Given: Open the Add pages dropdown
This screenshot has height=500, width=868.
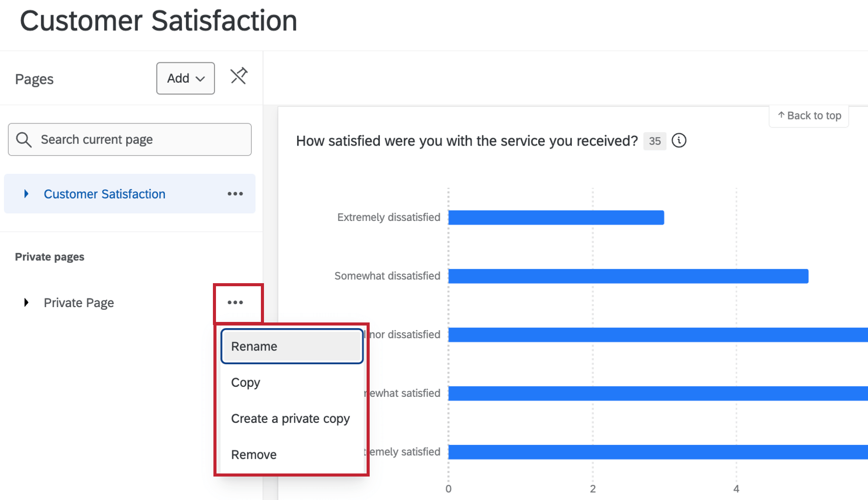Looking at the screenshot, I should [x=185, y=78].
